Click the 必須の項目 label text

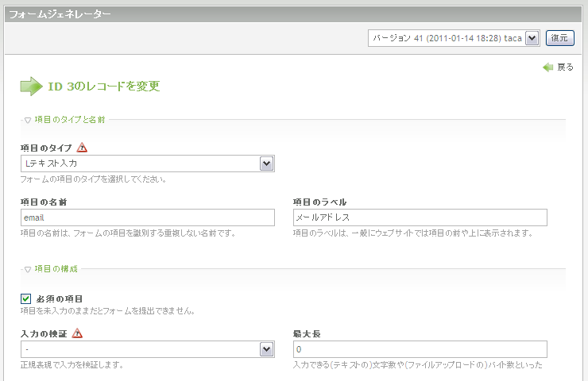coord(60,299)
